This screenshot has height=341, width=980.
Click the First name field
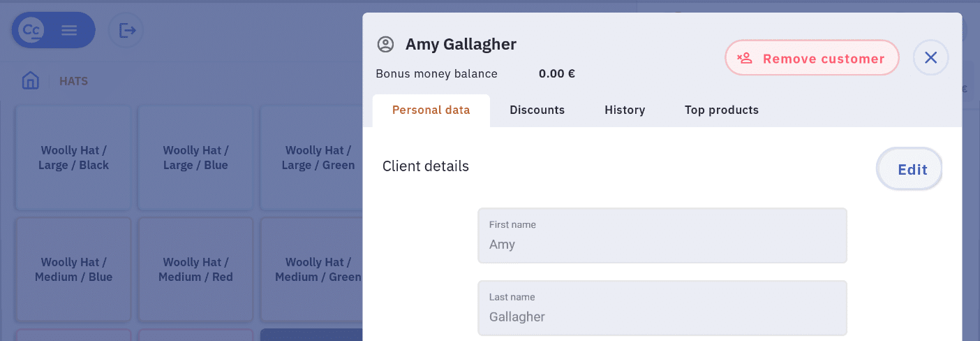662,235
